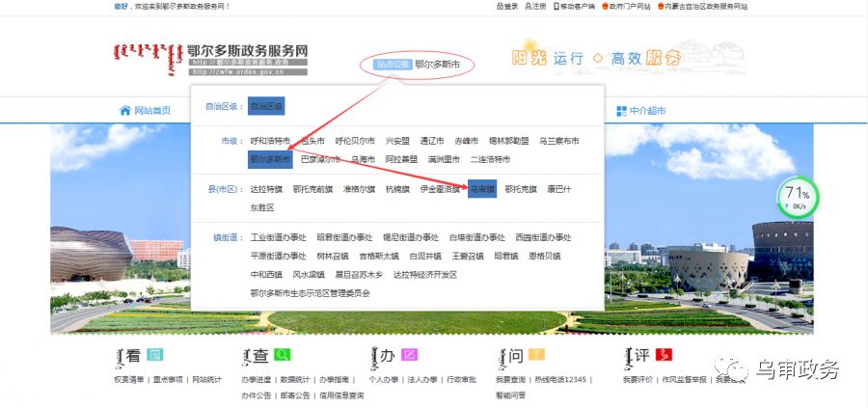The image size is (868, 408).
Task: Open the 站点切换 site switcher
Action: [392, 65]
